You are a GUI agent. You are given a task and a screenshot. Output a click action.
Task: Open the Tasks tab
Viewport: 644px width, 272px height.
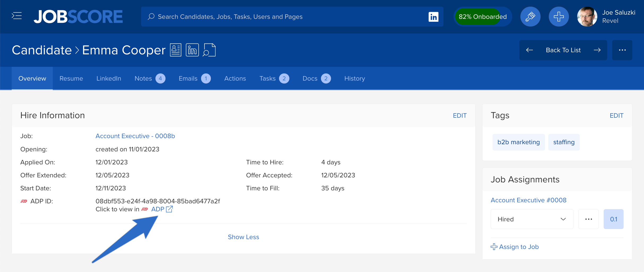pos(274,78)
